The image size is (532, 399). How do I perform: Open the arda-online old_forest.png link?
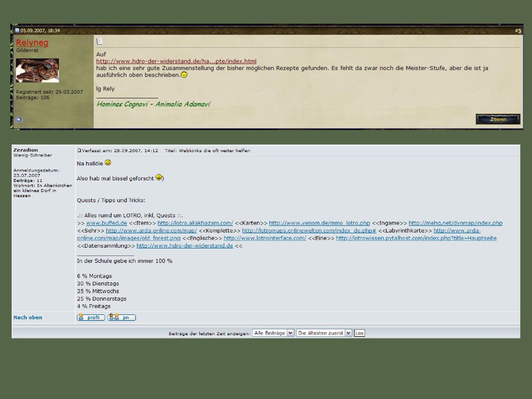pos(129,238)
